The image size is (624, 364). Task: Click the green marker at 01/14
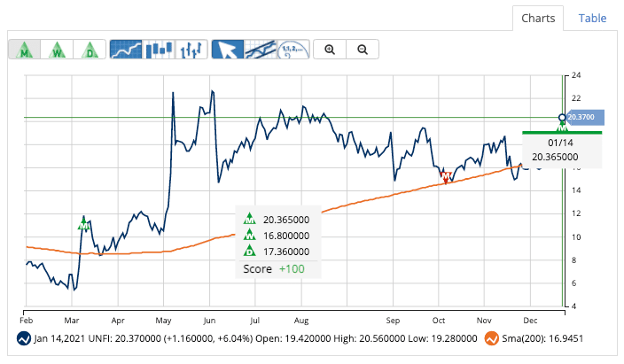pos(562,127)
